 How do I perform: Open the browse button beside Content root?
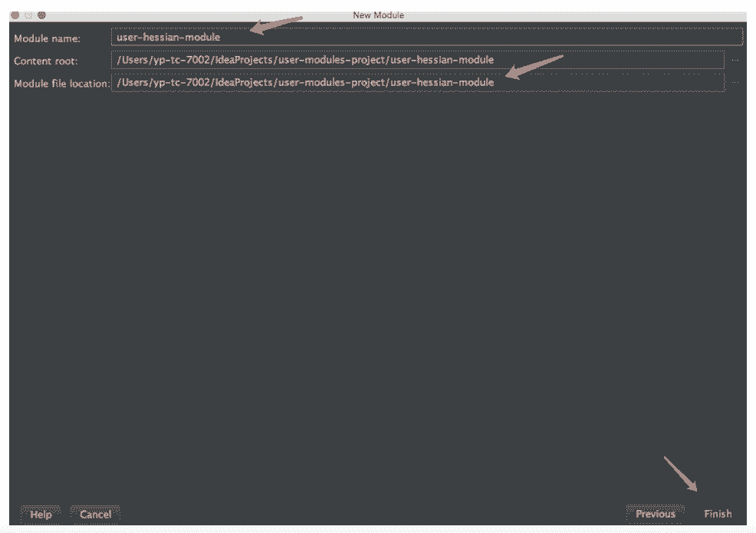pyautogui.click(x=735, y=60)
